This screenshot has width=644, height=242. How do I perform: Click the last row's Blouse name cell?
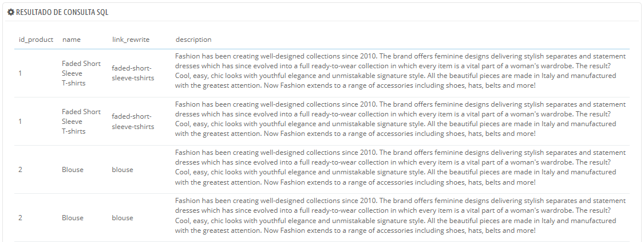point(73,218)
